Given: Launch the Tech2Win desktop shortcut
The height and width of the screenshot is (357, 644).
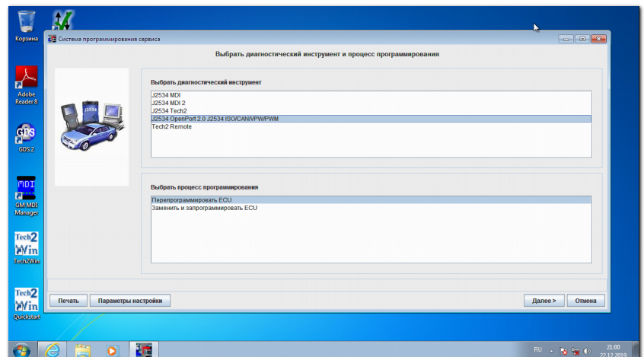Looking at the screenshot, I should pyautogui.click(x=27, y=247).
